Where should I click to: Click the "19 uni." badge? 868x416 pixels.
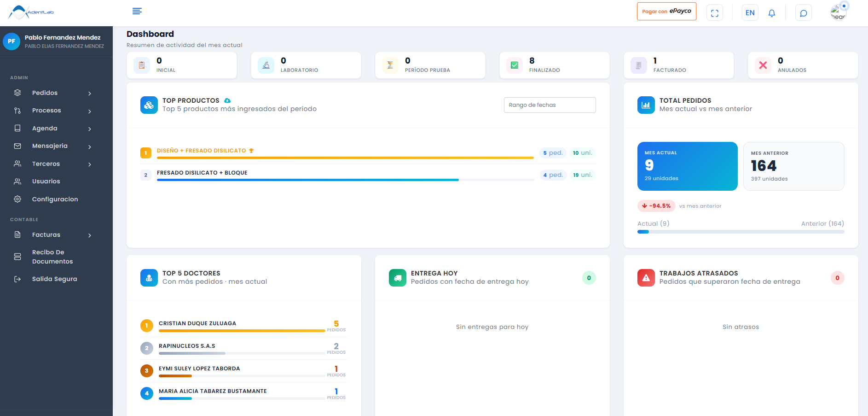583,175
